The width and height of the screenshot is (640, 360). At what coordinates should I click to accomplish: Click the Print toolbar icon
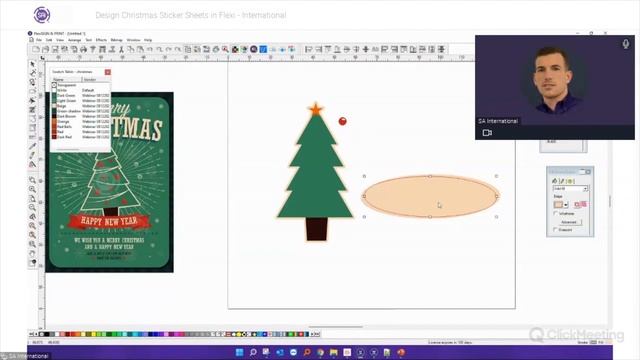(x=83, y=49)
